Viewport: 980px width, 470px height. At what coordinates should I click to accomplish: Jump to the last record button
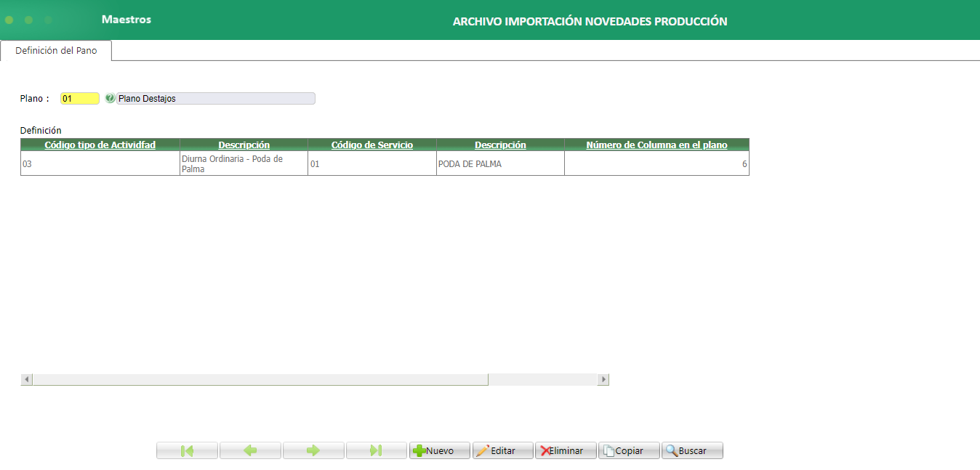[377, 450]
